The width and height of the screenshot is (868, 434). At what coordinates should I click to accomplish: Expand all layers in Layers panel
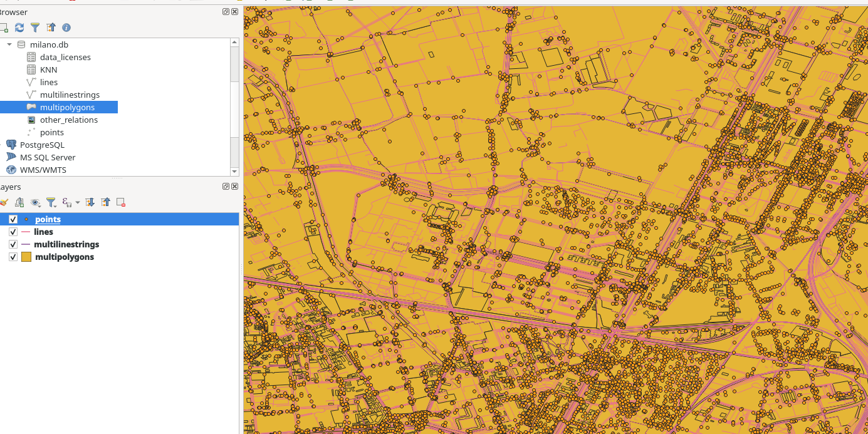coord(90,202)
